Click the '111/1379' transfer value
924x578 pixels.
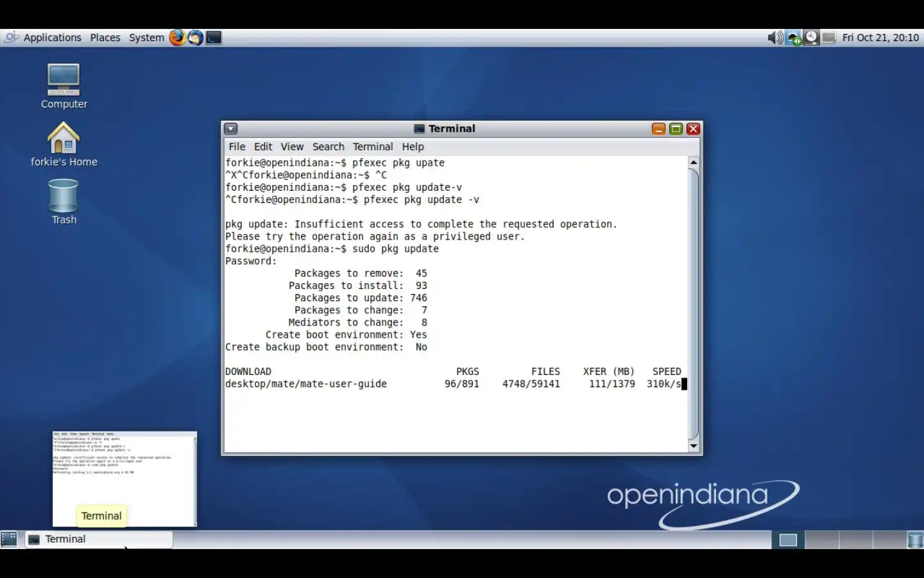pos(612,384)
